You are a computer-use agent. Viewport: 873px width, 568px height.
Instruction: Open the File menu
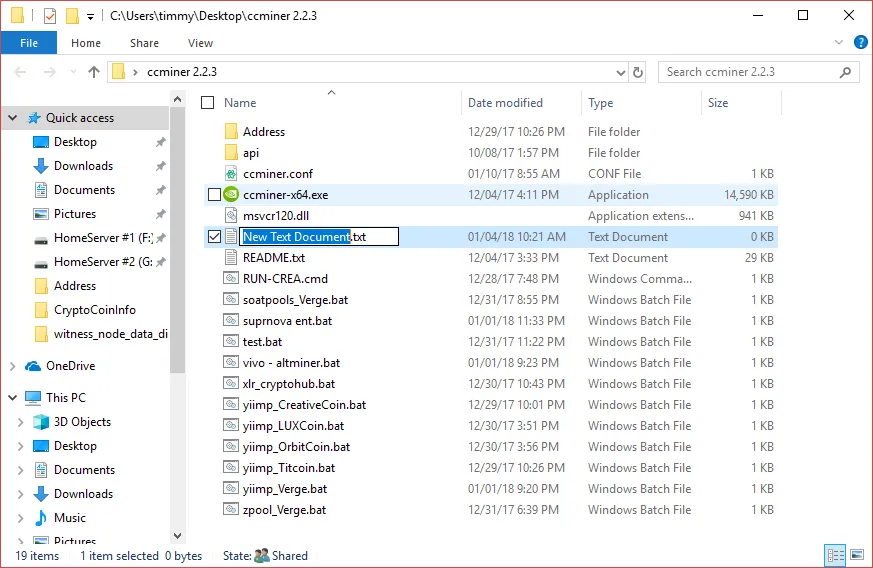tap(29, 43)
